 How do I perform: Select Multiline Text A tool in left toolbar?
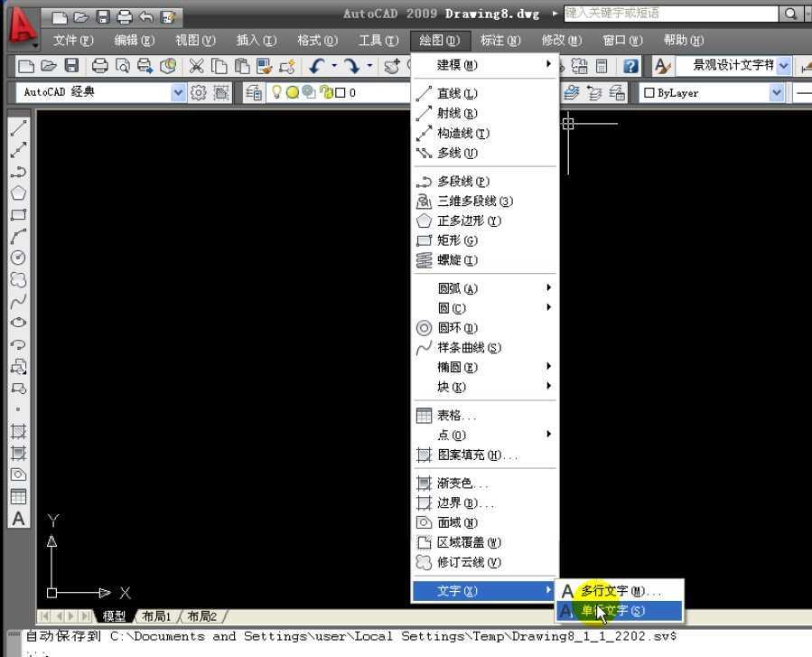(19, 519)
